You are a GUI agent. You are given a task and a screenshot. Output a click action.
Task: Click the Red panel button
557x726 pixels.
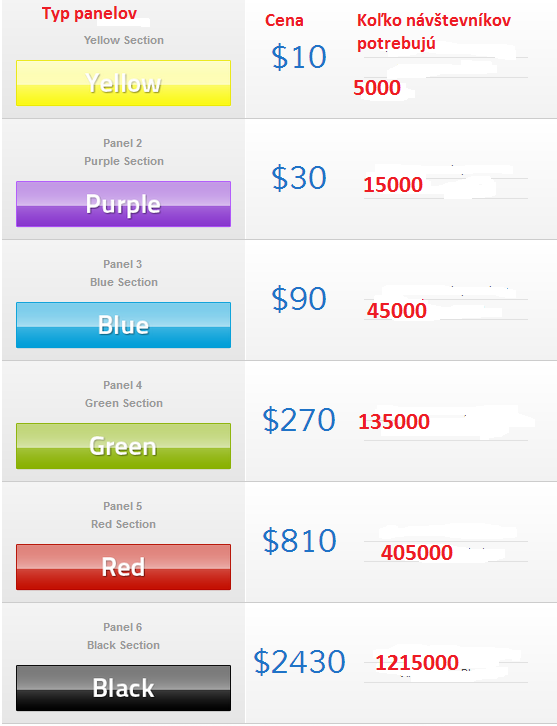point(123,567)
